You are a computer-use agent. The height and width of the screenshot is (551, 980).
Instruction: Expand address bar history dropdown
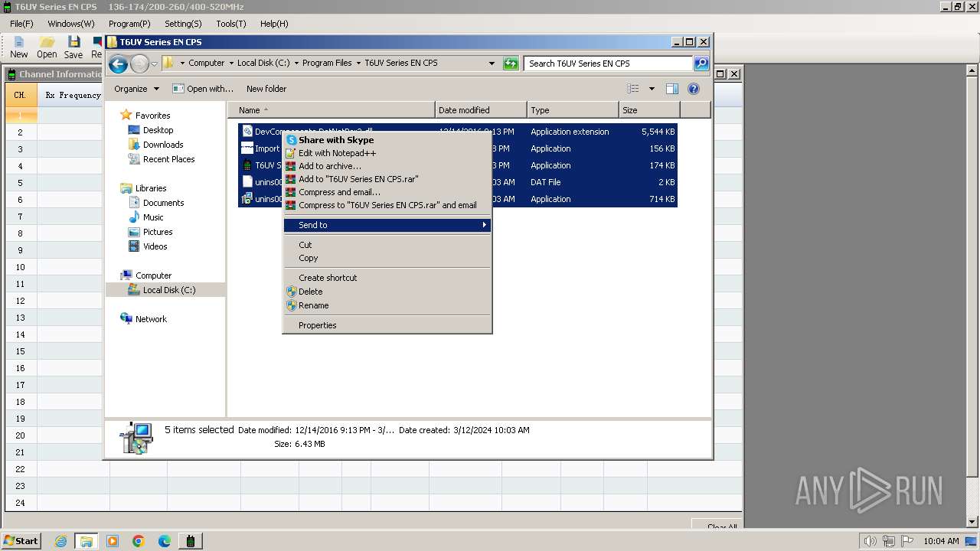point(492,64)
